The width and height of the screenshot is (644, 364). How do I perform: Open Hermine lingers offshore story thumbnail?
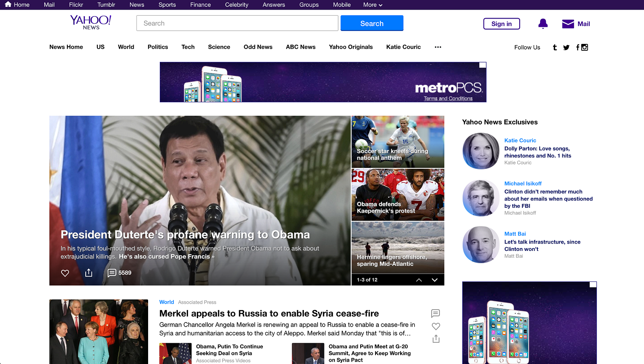coord(398,248)
